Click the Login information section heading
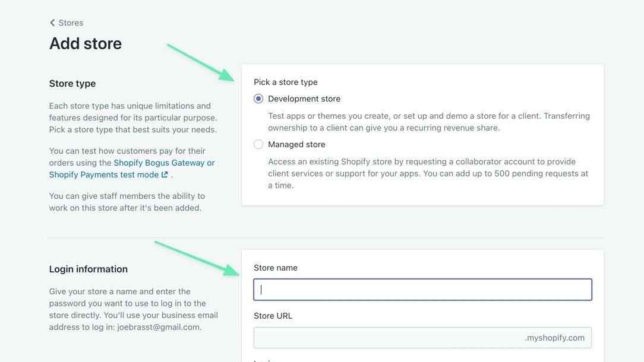Image resolution: width=644 pixels, height=362 pixels. (89, 269)
